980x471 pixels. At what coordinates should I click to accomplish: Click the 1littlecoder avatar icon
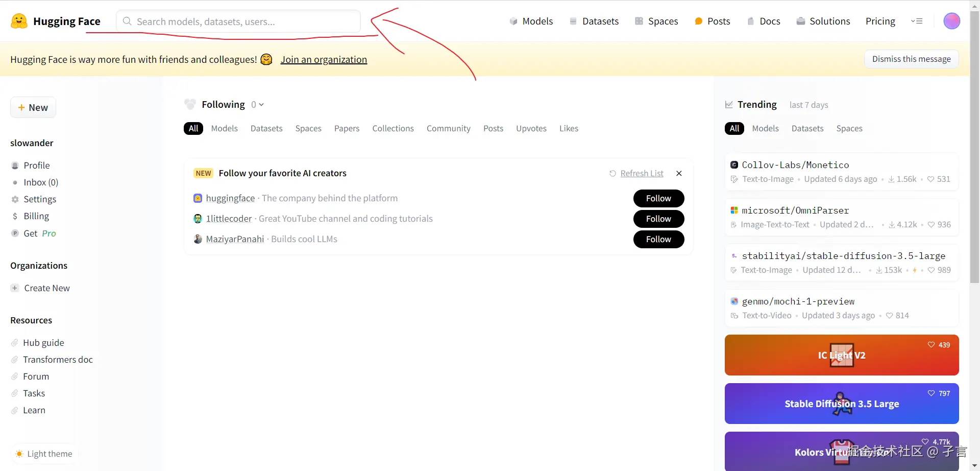coord(198,219)
